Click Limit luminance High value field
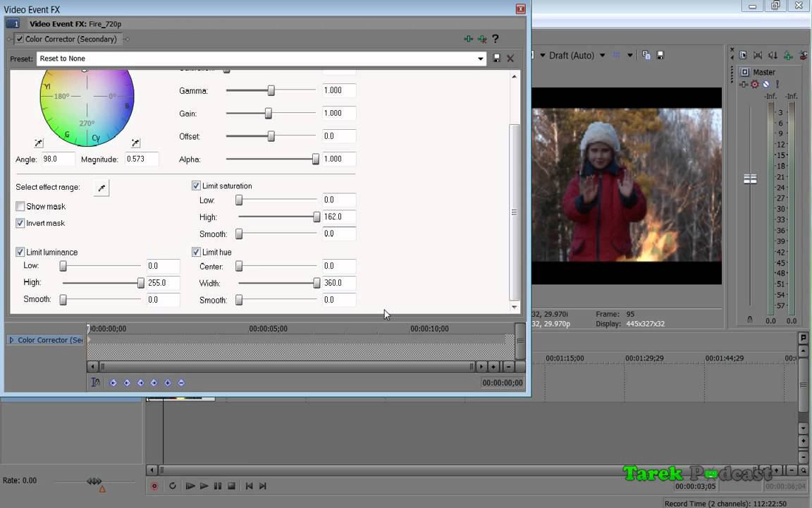This screenshot has height=508, width=812. click(x=163, y=283)
